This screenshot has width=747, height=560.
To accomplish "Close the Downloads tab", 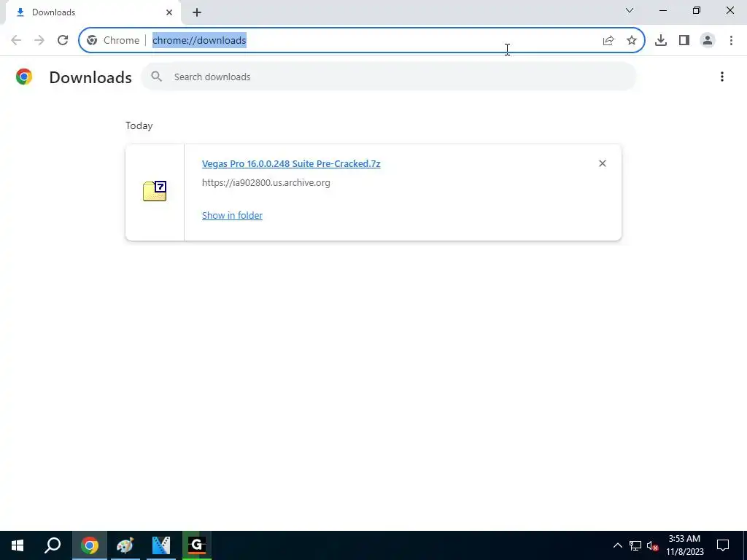I will click(x=169, y=12).
